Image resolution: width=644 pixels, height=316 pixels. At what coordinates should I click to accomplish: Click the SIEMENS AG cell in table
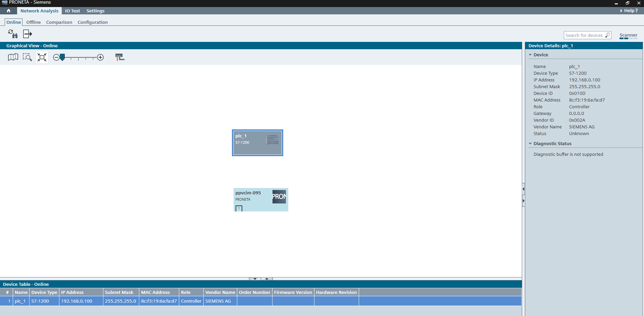point(220,301)
